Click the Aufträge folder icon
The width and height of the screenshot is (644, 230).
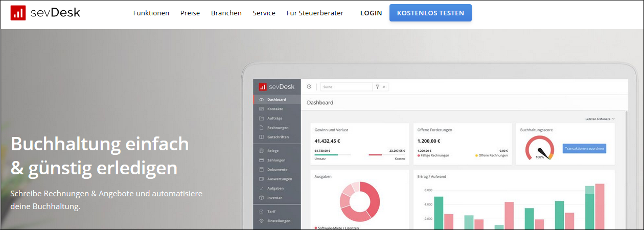click(x=261, y=118)
